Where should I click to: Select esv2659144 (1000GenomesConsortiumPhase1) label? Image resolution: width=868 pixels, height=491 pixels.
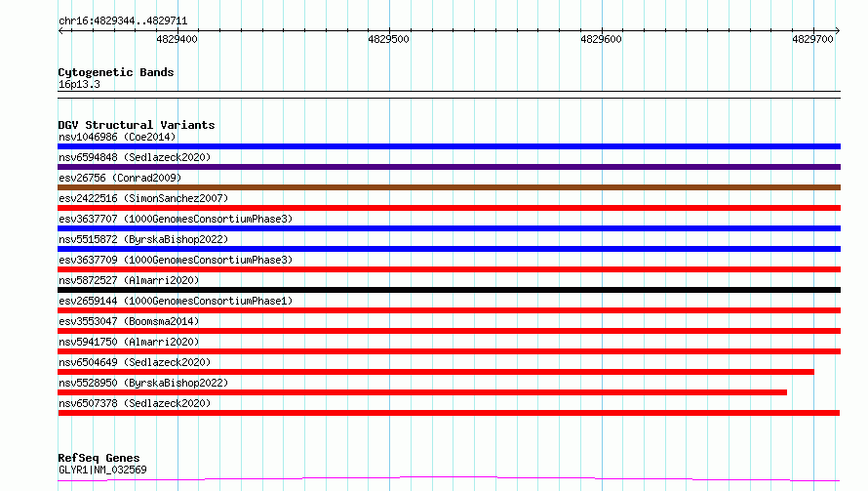[176, 301]
